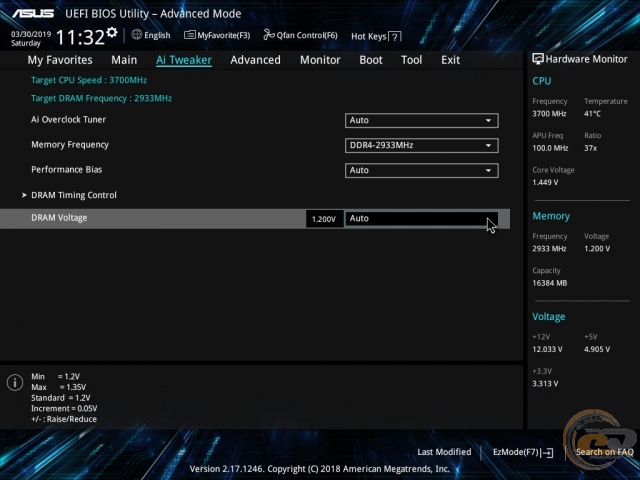Select the Ai Tweaker tab
The height and width of the screenshot is (480, 640).
point(184,60)
